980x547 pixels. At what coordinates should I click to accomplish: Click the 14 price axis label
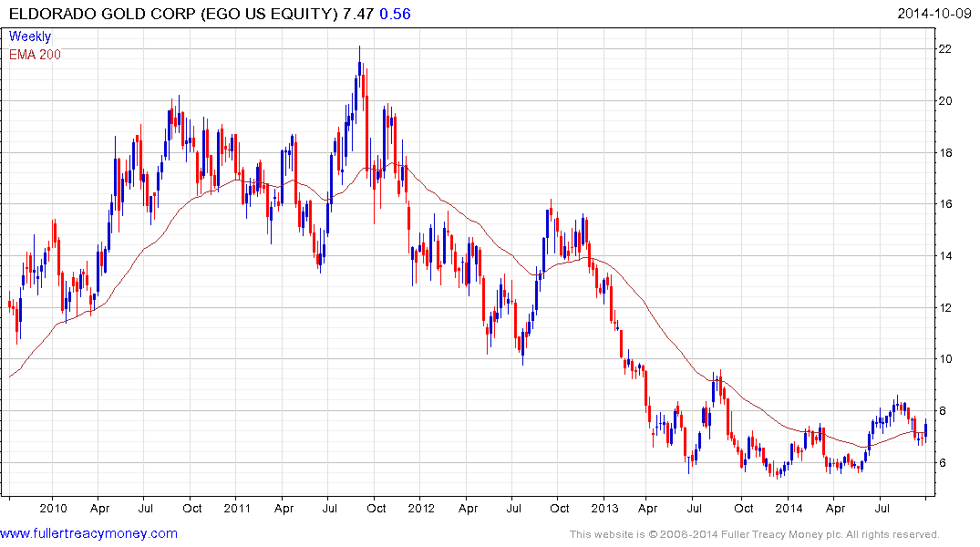click(x=945, y=255)
